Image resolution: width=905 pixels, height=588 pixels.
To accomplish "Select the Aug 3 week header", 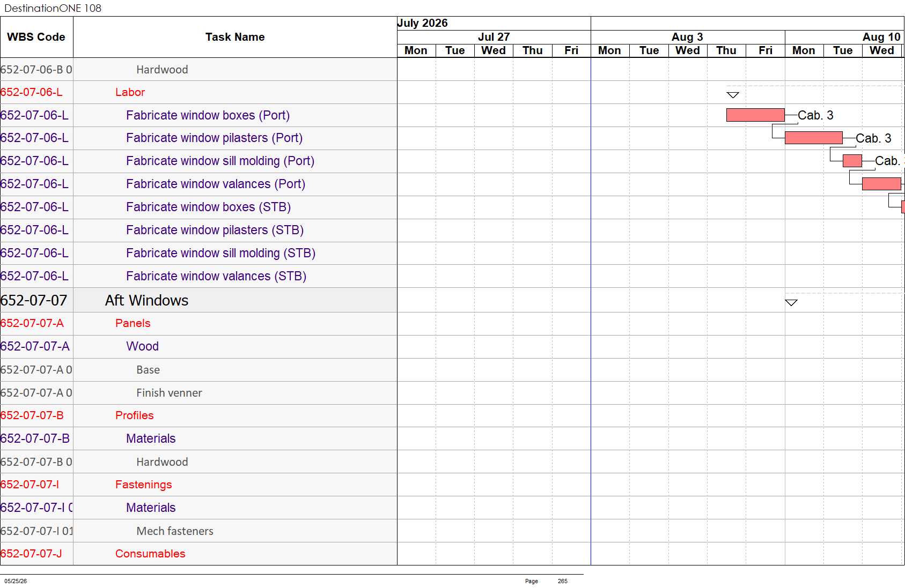I will click(687, 37).
